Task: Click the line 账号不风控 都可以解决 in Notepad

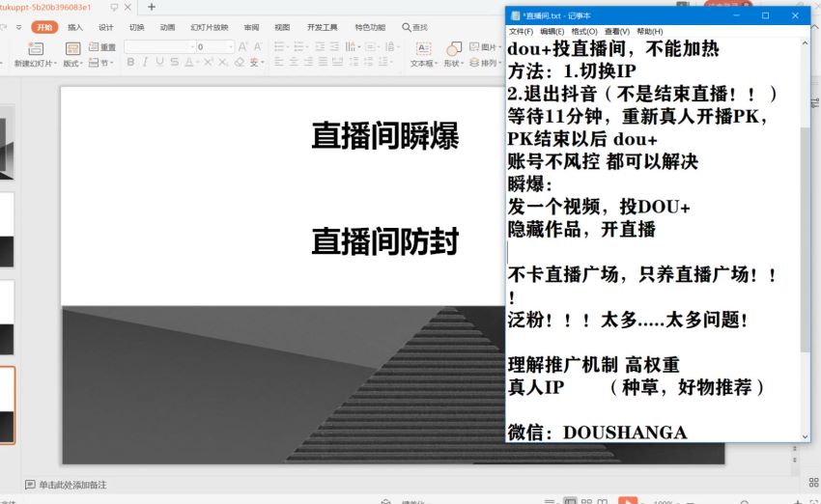Action: 603,161
